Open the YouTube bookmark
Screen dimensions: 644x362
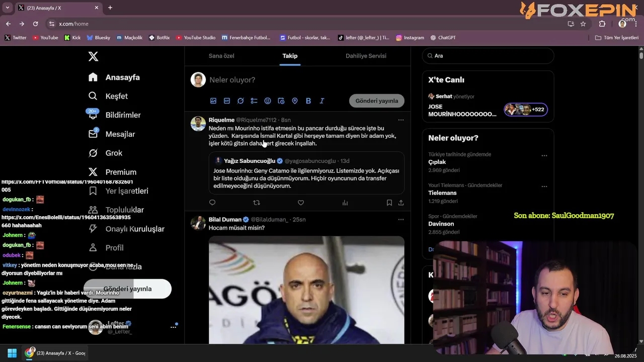click(45, 38)
